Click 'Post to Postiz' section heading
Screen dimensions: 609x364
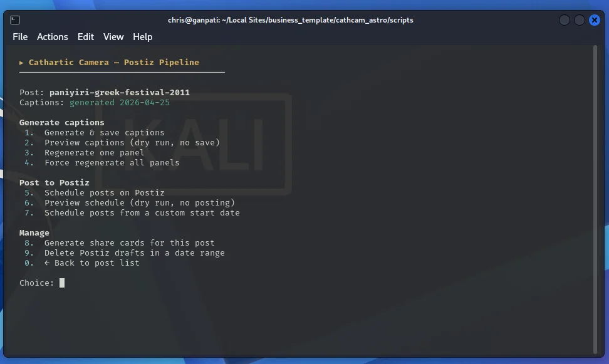[55, 182]
